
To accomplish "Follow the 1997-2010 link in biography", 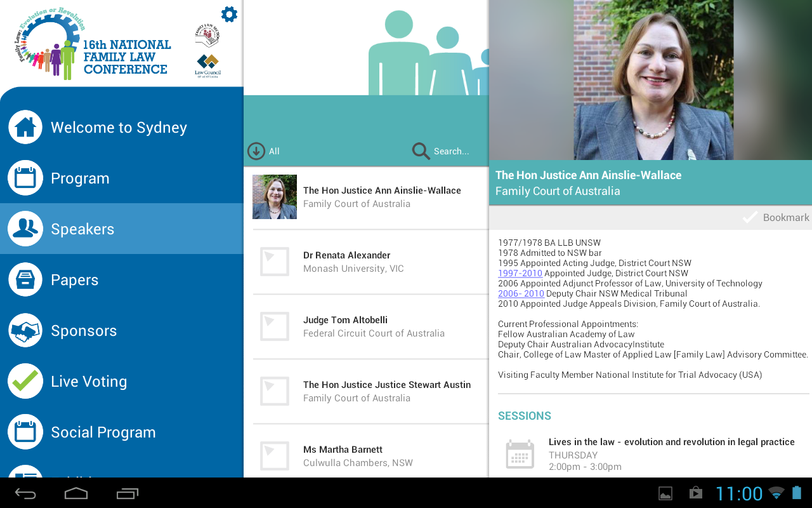I will point(520,273).
